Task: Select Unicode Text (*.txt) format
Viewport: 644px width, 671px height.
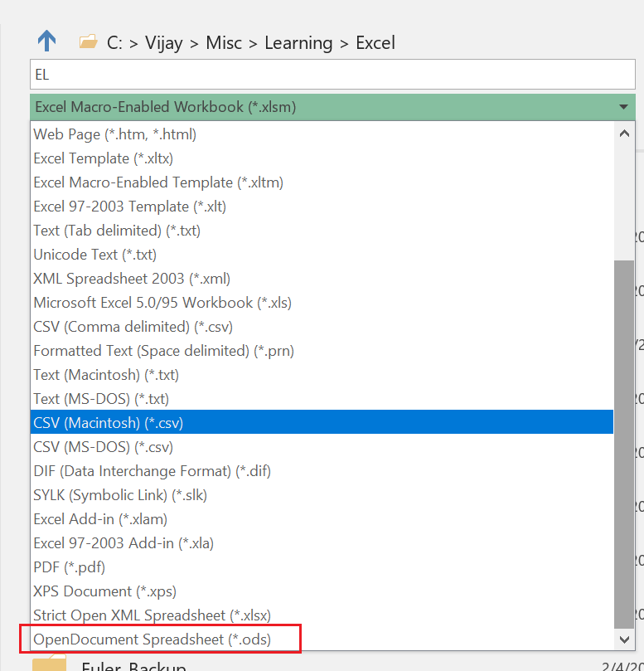Action: coord(322,255)
